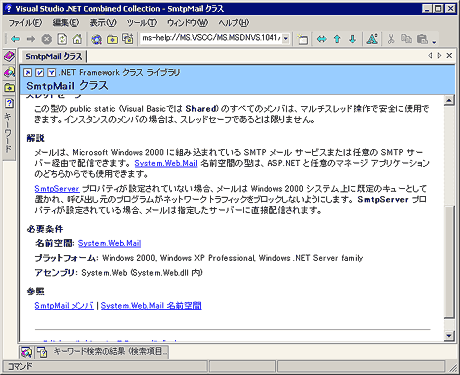Follow System.Web.Mail link beside 名前空間
This screenshot has width=460, height=375.
click(x=109, y=243)
